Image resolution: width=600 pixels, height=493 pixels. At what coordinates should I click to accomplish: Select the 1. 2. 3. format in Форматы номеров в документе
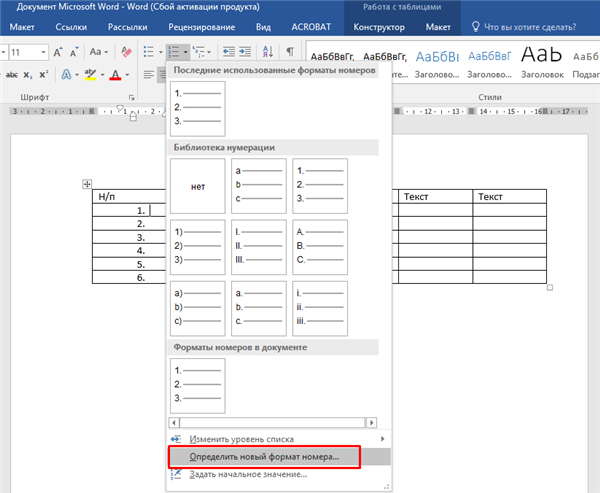pyautogui.click(x=198, y=386)
